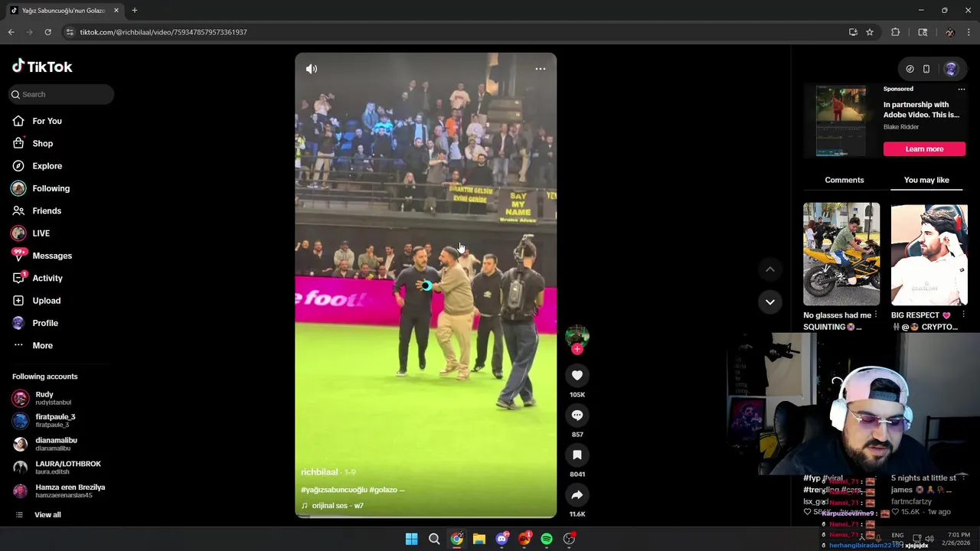Switch to the You may like tab

[x=926, y=180]
